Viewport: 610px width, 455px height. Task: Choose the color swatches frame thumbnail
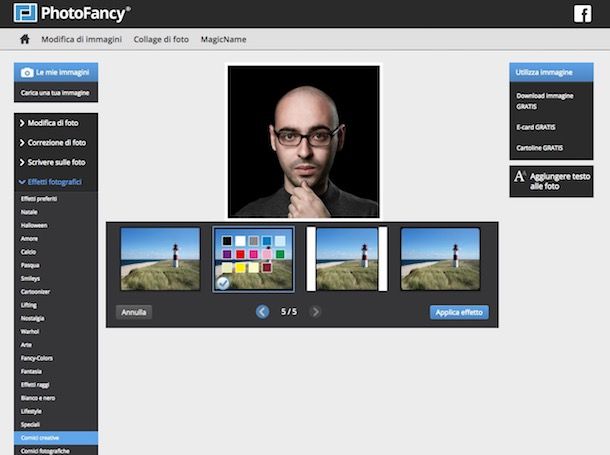click(254, 259)
